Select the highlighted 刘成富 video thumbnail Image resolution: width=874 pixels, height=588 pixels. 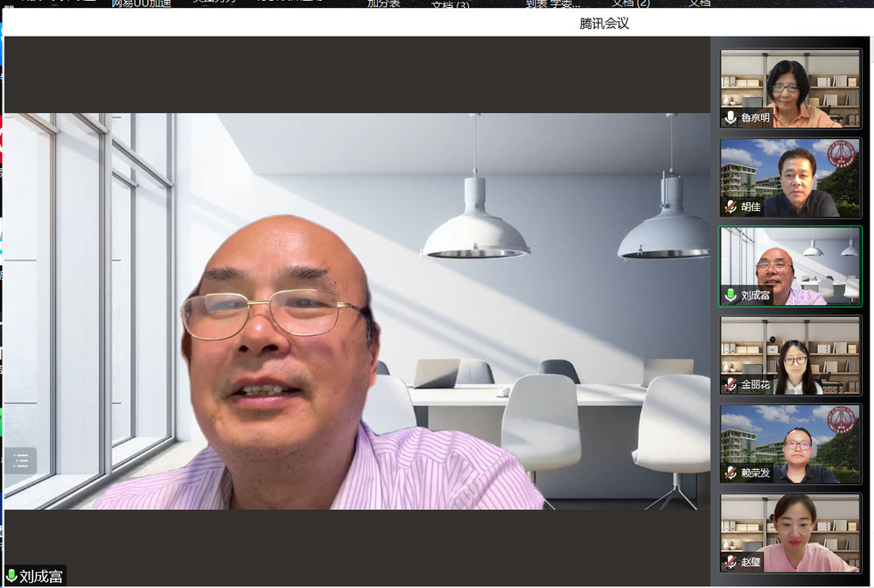point(790,264)
